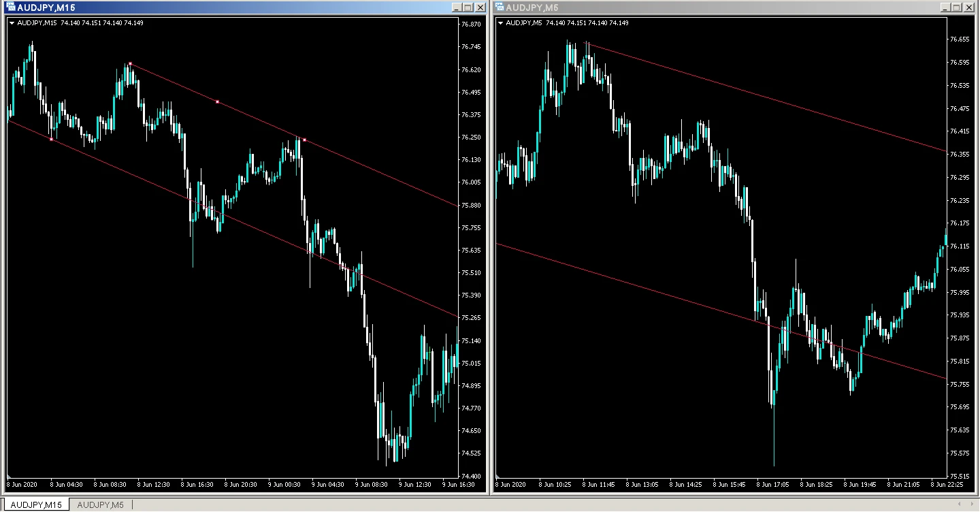The height and width of the screenshot is (512, 980).
Task: Click the upper trendline's starting anchor in M15
Action: [x=130, y=64]
